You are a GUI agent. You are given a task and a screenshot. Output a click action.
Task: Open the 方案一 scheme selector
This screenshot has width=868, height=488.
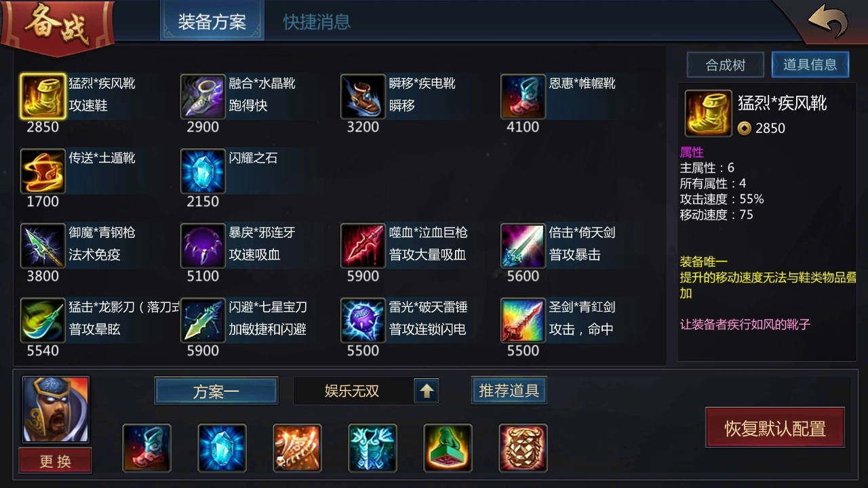[216, 391]
